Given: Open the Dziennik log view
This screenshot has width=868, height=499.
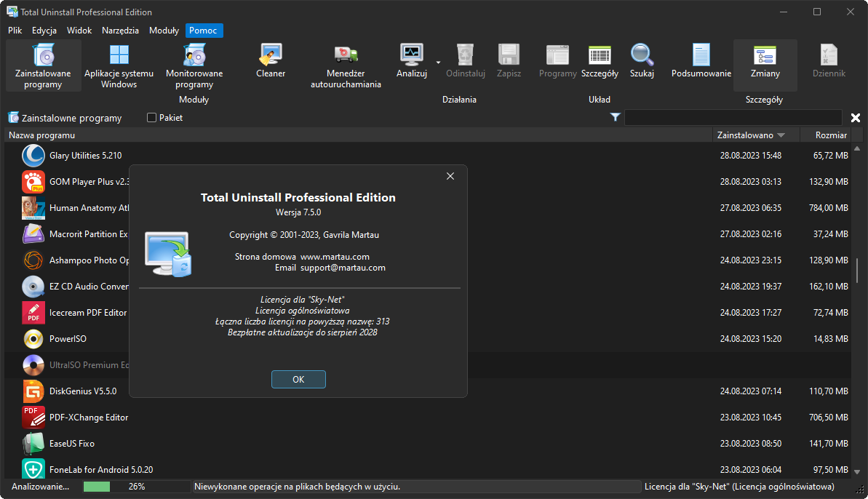Looking at the screenshot, I should tap(829, 61).
